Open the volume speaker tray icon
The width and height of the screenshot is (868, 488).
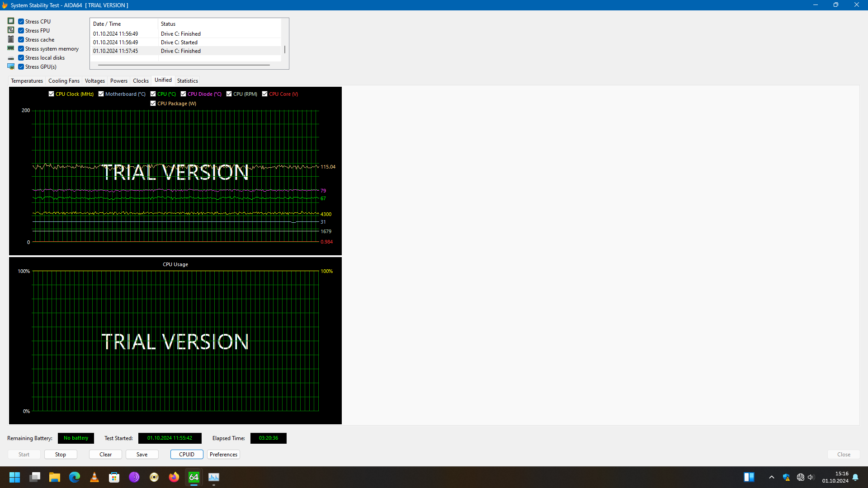tap(811, 477)
